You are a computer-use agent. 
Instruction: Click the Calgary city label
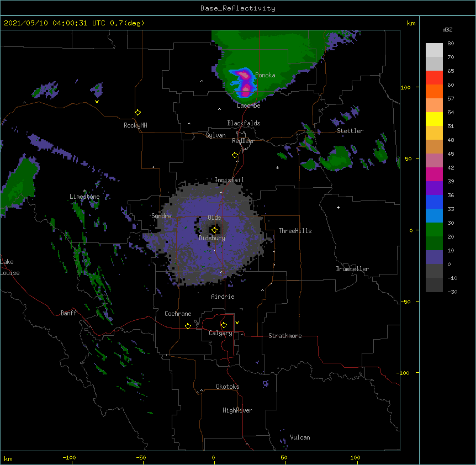coord(220,333)
